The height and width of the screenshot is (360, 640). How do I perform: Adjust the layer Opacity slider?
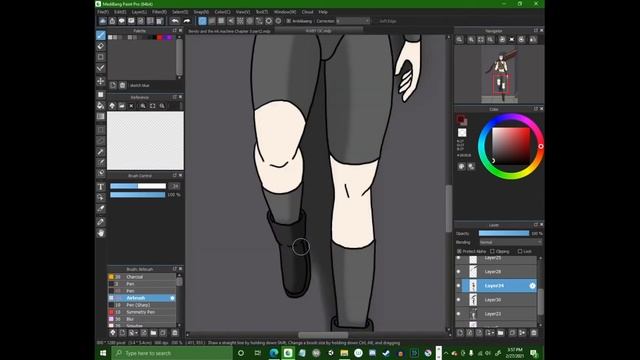(x=504, y=233)
